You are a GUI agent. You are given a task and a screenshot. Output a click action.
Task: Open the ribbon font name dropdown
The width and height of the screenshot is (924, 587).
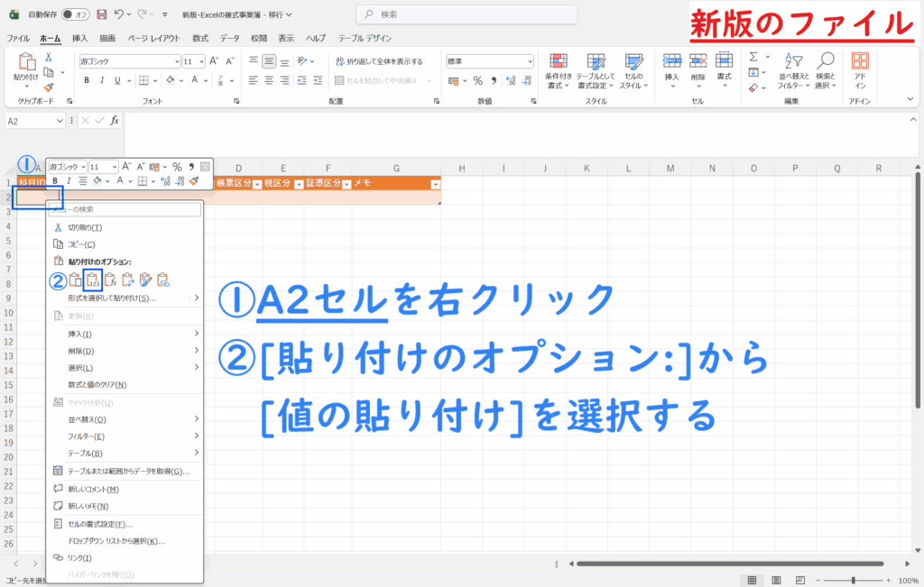177,61
